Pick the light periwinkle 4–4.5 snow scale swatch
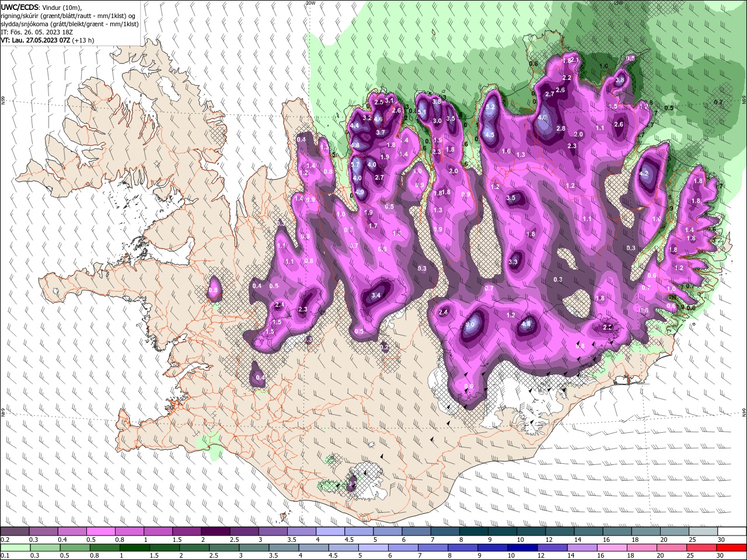This screenshot has width=747, height=560. (329, 531)
